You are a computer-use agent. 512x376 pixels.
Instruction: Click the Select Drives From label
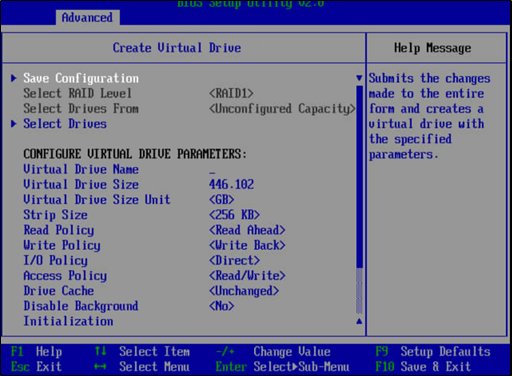81,109
